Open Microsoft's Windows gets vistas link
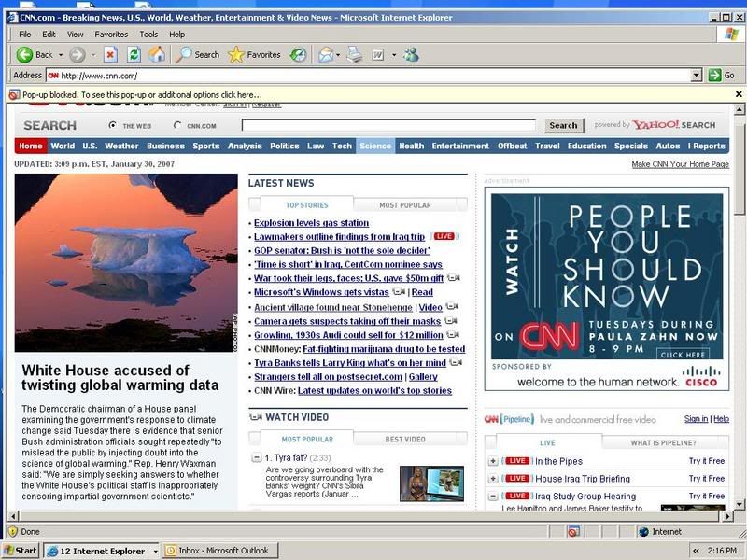Screen dimensions: 747x560 (x=321, y=292)
